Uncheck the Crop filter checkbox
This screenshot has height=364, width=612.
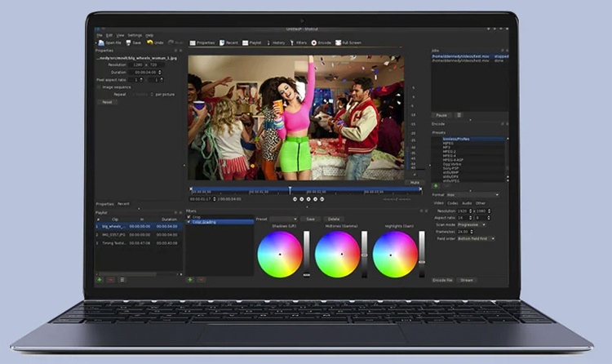[x=189, y=217]
